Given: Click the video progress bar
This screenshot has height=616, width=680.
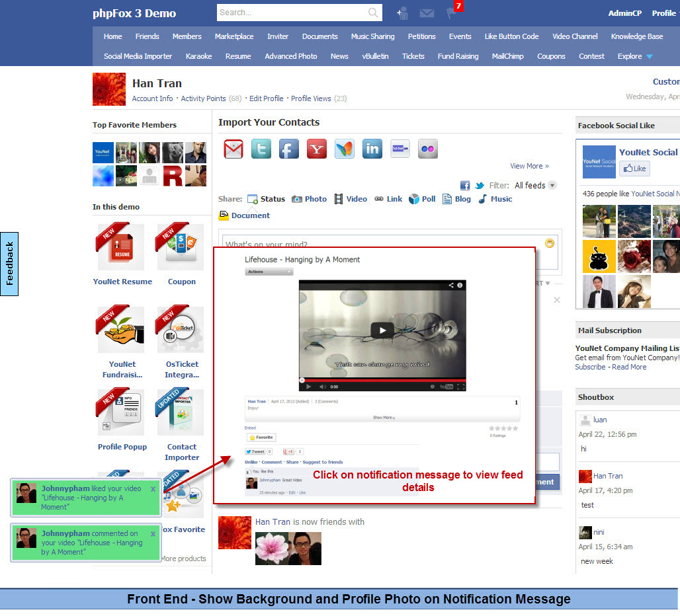Looking at the screenshot, I should [x=382, y=380].
